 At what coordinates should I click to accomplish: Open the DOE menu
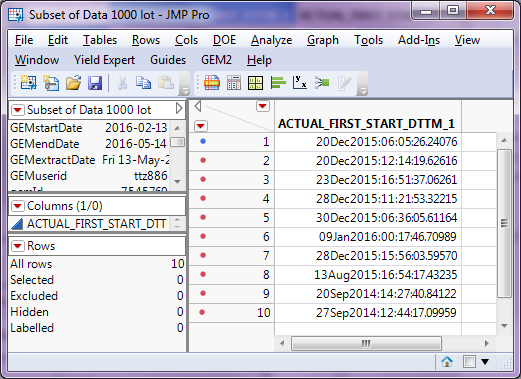pos(224,40)
